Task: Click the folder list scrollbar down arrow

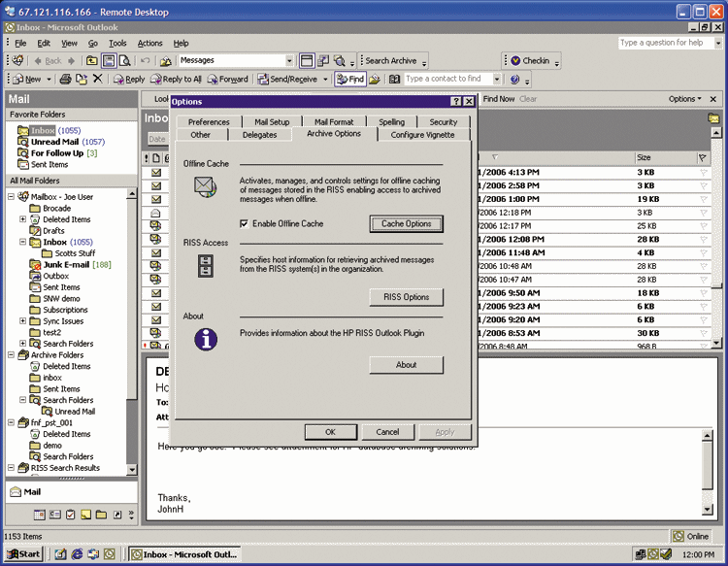Action: (132, 470)
